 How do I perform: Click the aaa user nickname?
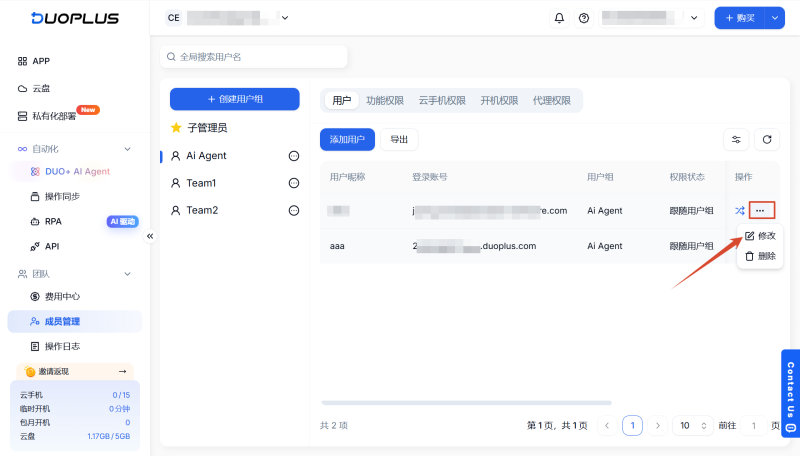pyautogui.click(x=337, y=246)
